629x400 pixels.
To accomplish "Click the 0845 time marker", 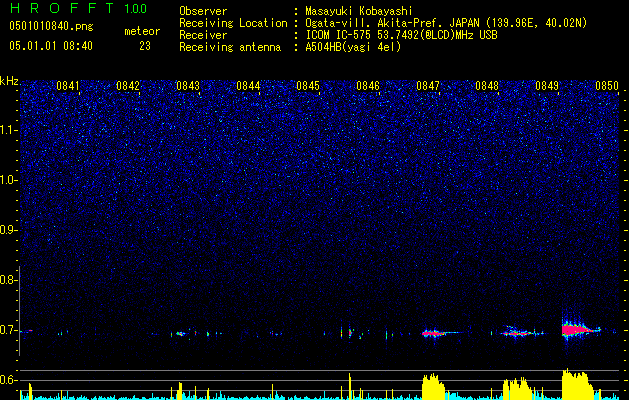I will tap(308, 86).
